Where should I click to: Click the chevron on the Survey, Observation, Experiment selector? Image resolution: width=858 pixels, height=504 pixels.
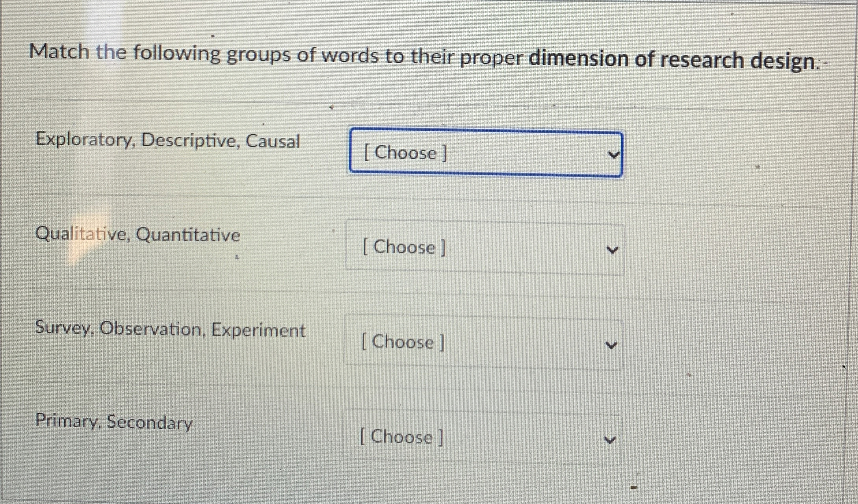(611, 344)
